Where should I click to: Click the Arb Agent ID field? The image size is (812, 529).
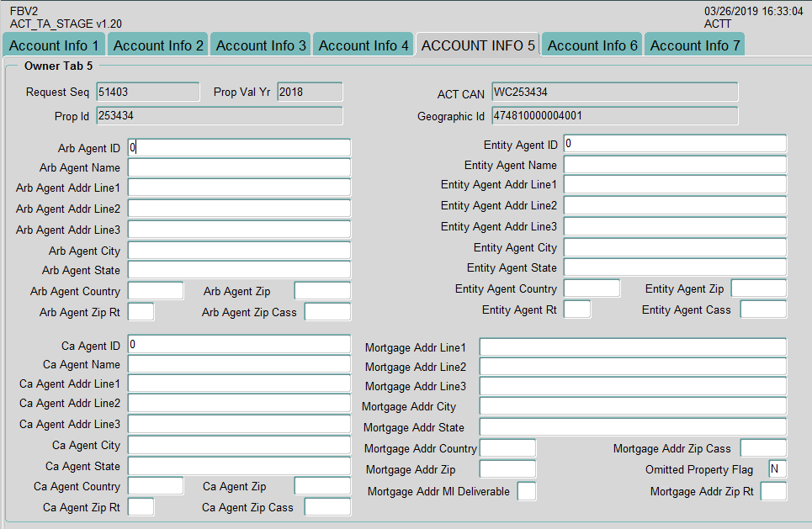tap(239, 147)
